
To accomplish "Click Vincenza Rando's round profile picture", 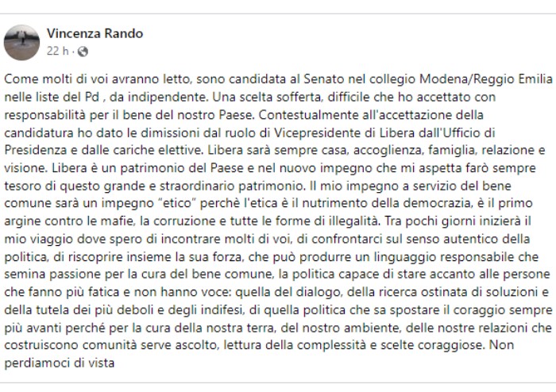I will coord(21,42).
